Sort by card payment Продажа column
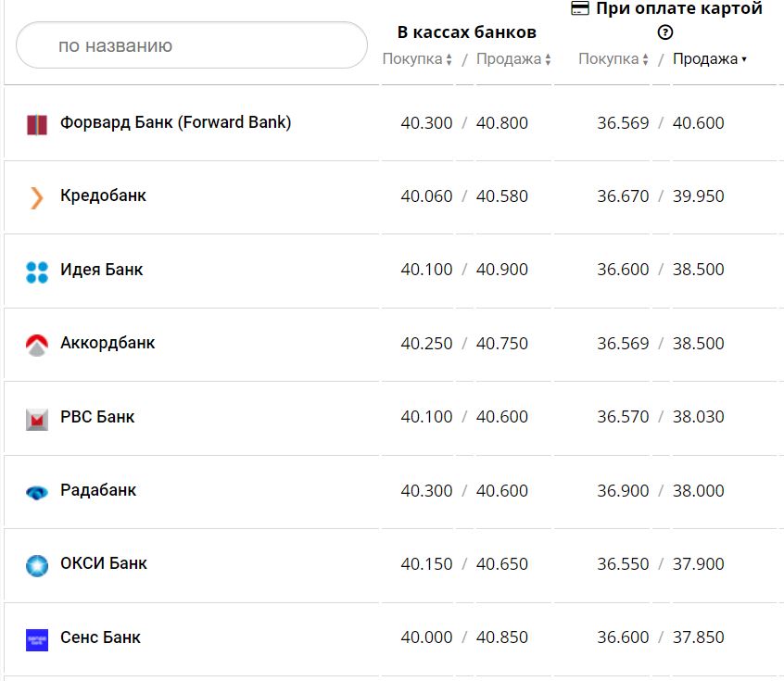 [709, 59]
